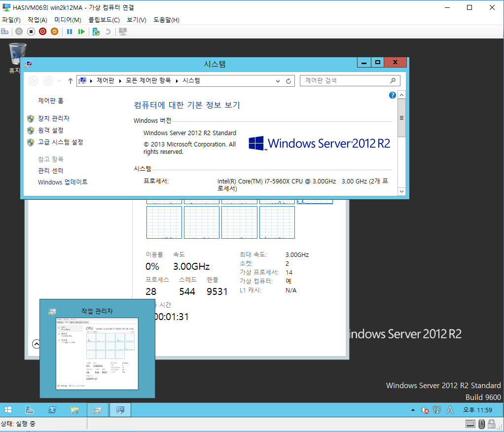Show hidden tray icons arrow

tap(413, 410)
